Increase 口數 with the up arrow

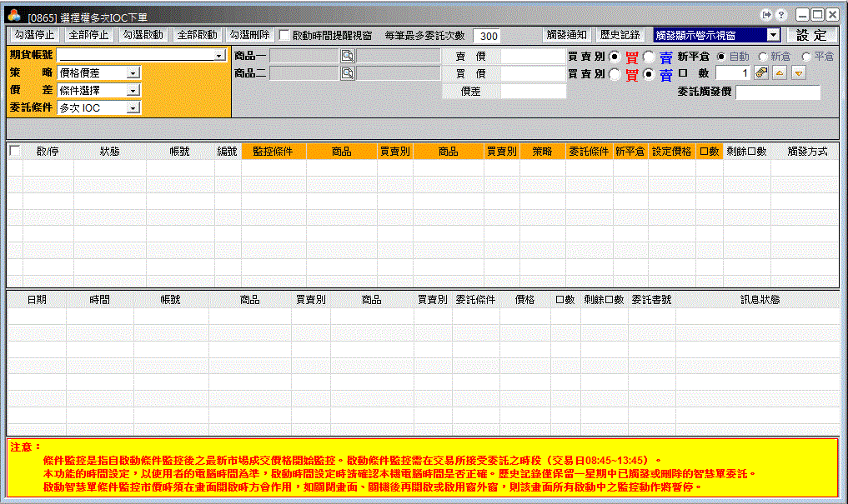[780, 73]
